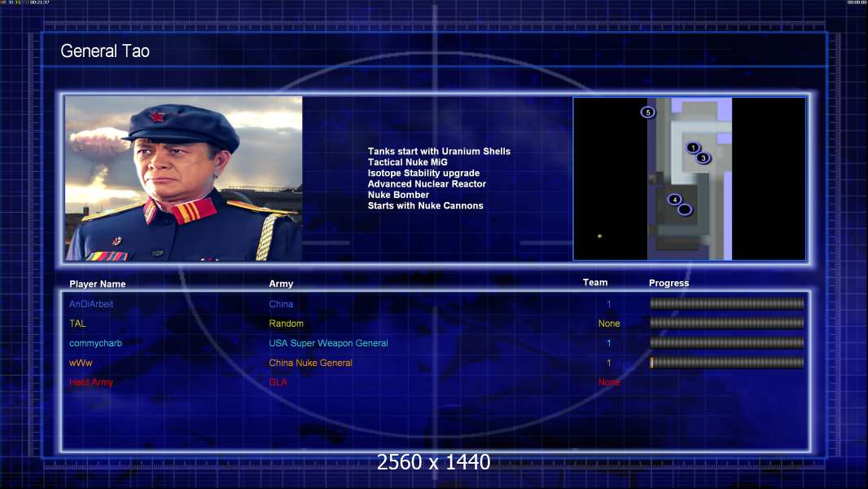Click "Starts with Nuke Cannons" text

click(x=425, y=205)
